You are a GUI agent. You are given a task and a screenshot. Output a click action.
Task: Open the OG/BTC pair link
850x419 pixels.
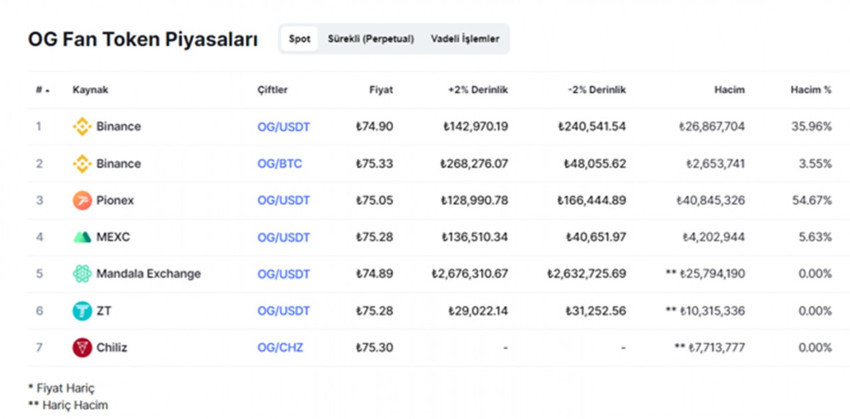(x=280, y=164)
